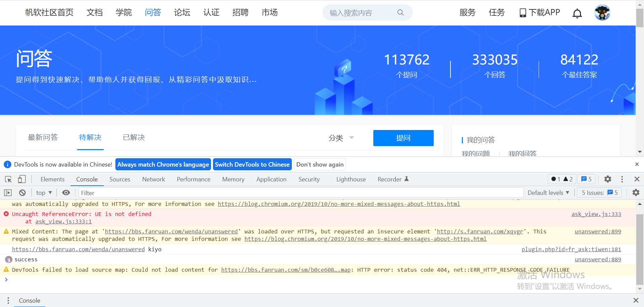Click Always match Chrome's language

point(163,165)
